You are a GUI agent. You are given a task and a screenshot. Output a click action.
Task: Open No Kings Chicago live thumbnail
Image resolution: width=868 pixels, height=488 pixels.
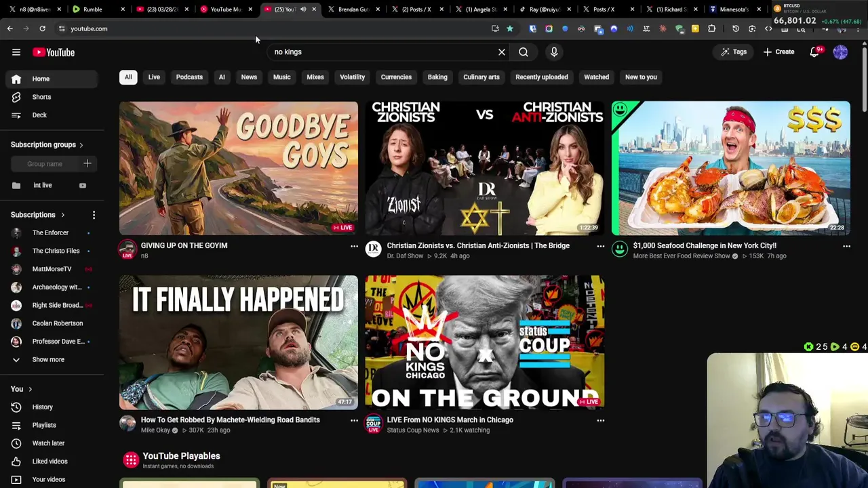[x=485, y=342]
